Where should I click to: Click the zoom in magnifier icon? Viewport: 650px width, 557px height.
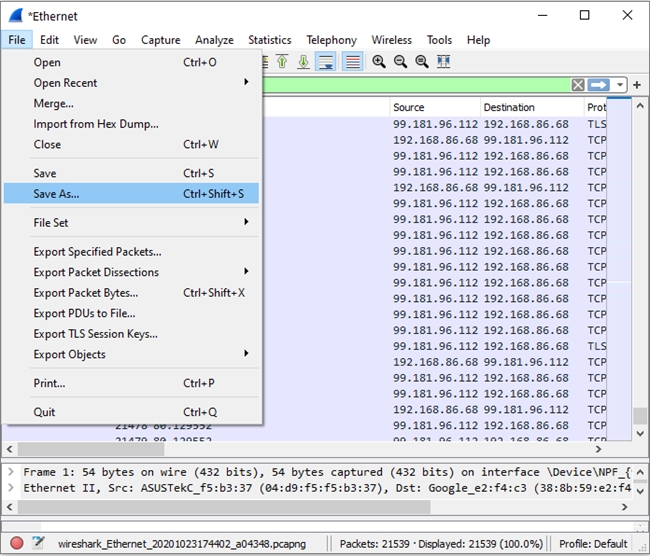[379, 62]
